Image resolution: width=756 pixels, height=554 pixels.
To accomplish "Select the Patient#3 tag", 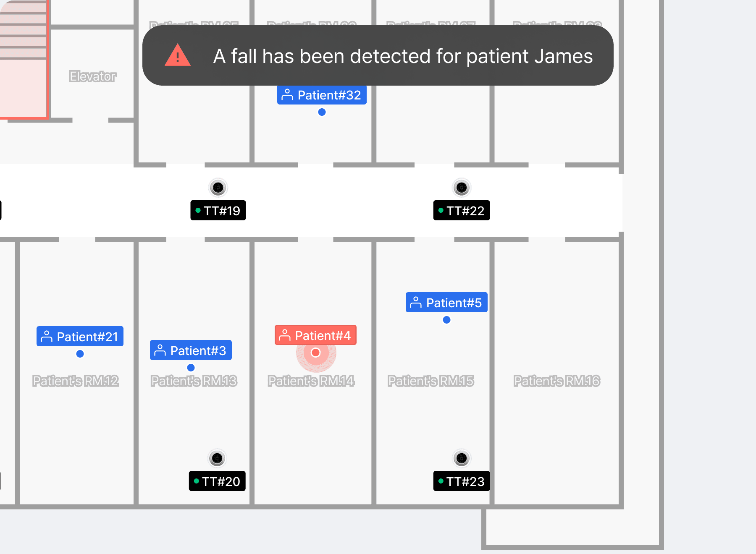I will 191,350.
